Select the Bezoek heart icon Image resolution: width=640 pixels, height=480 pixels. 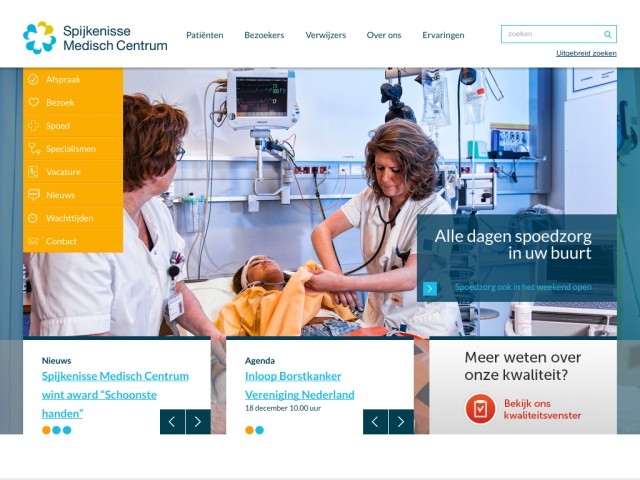[33, 102]
